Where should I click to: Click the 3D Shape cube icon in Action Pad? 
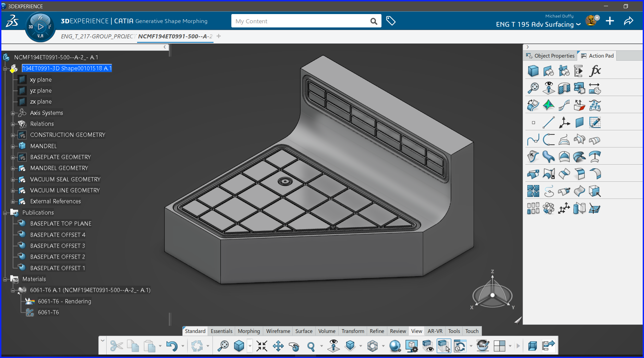click(533, 71)
